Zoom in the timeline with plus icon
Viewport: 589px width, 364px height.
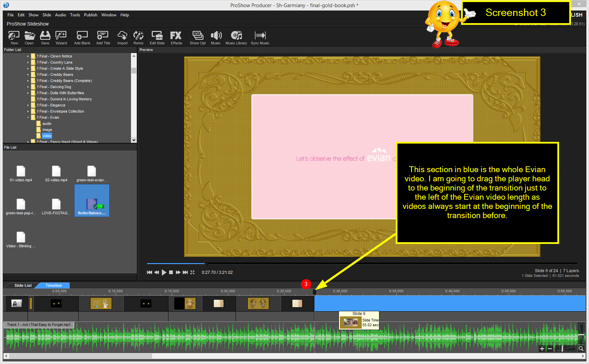[x=542, y=349]
